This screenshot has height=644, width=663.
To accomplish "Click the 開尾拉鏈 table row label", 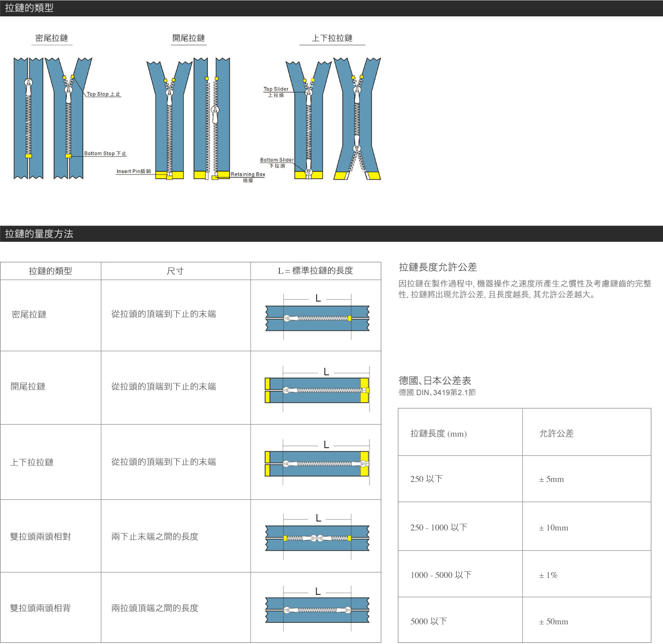I will point(28,387).
